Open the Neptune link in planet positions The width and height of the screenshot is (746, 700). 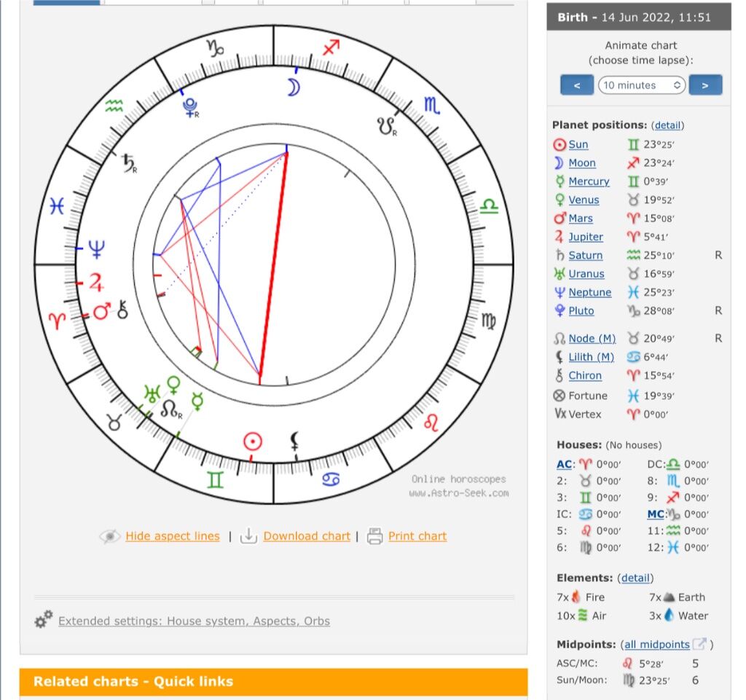(590, 293)
